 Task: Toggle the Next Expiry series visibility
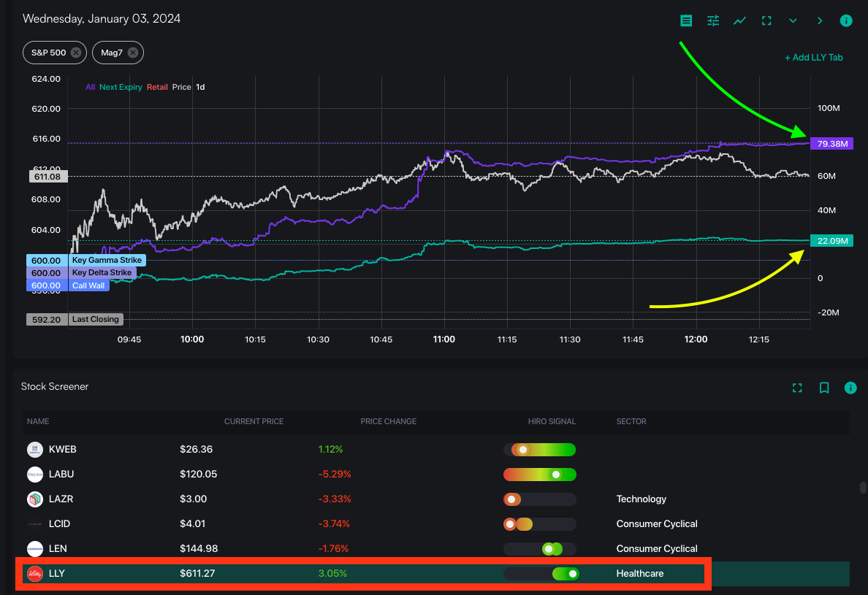pyautogui.click(x=121, y=87)
